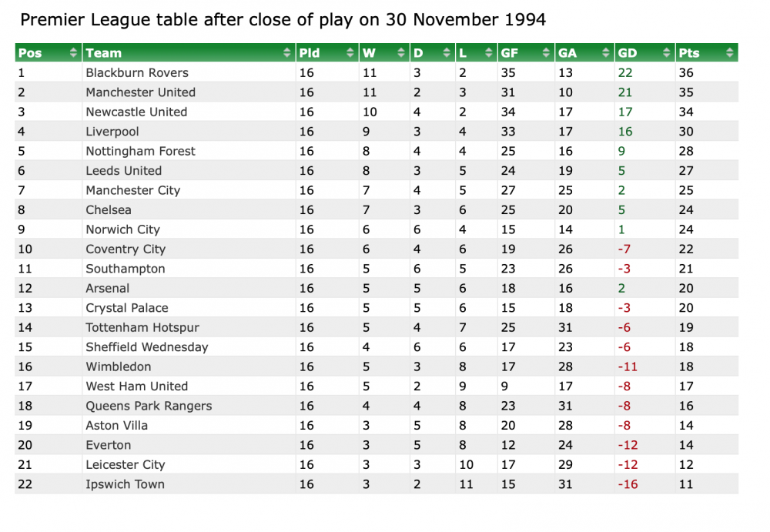The height and width of the screenshot is (532, 770).
Task: Click the Sheffield Wednesday team name
Action: [147, 347]
